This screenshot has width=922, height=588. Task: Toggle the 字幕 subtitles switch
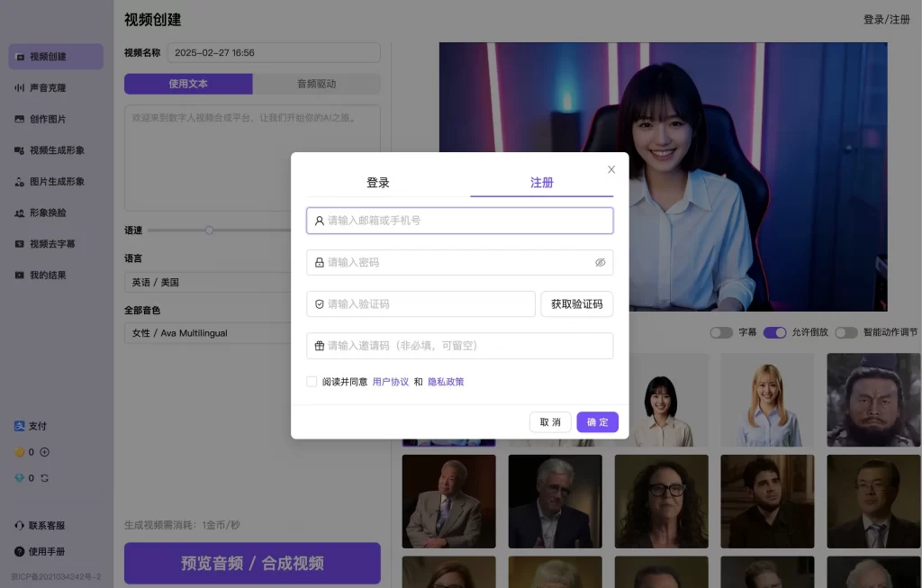pyautogui.click(x=721, y=332)
